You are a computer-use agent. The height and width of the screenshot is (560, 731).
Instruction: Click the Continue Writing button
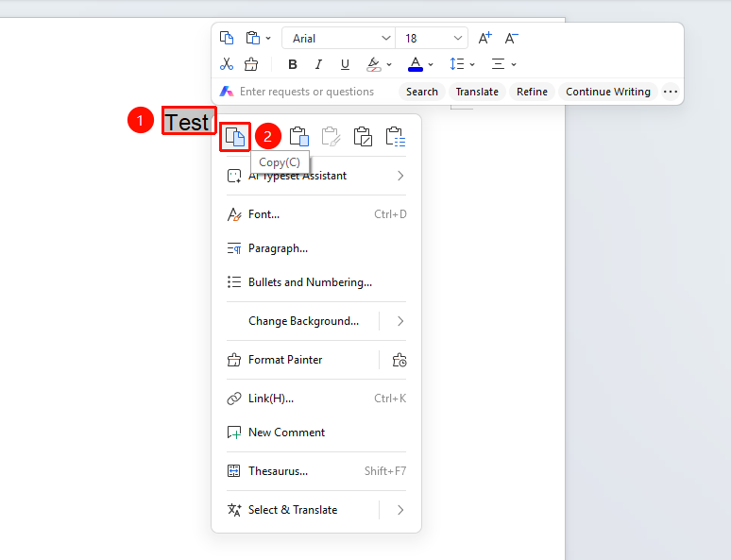(x=608, y=92)
